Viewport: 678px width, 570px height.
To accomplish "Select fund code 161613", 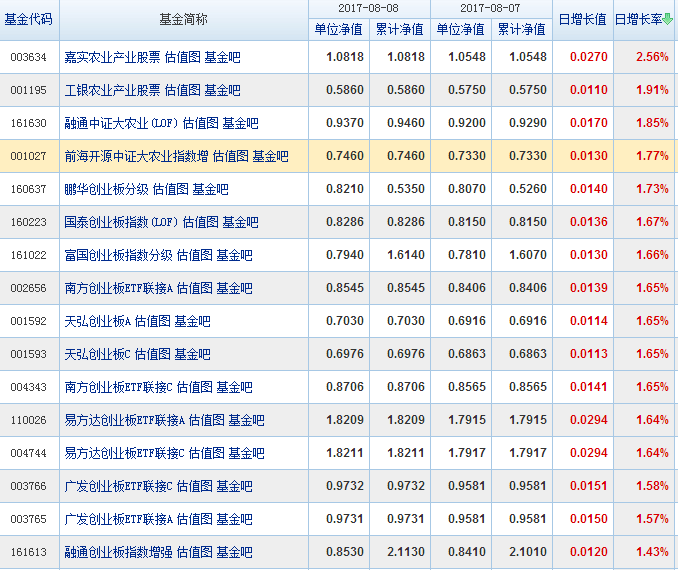I will tap(29, 552).
